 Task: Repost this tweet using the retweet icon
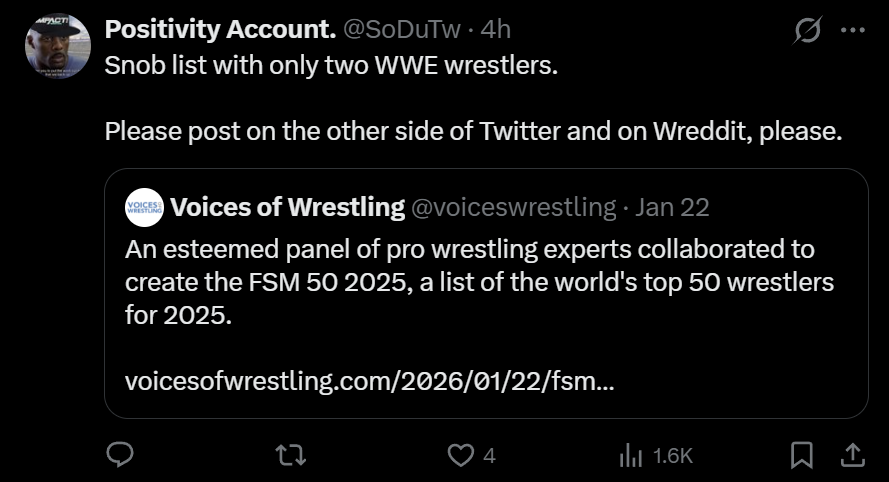coord(290,456)
